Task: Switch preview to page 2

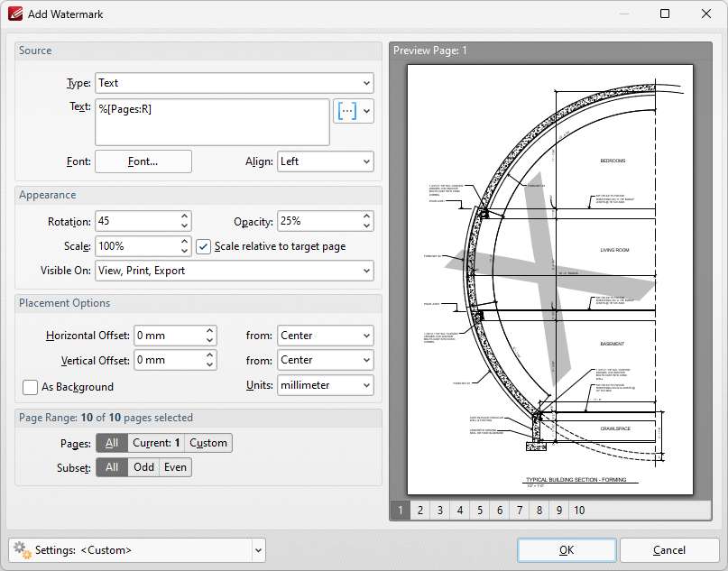Action: coord(420,511)
